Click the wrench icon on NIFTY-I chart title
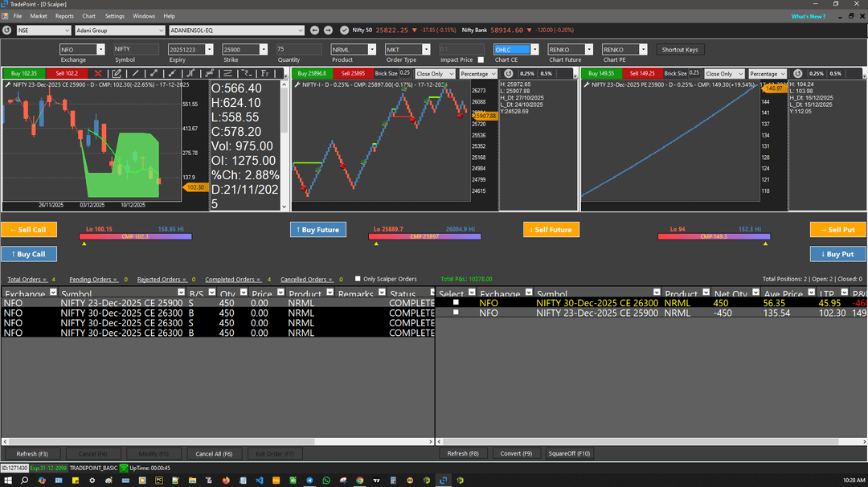868x487 pixels. [296, 84]
